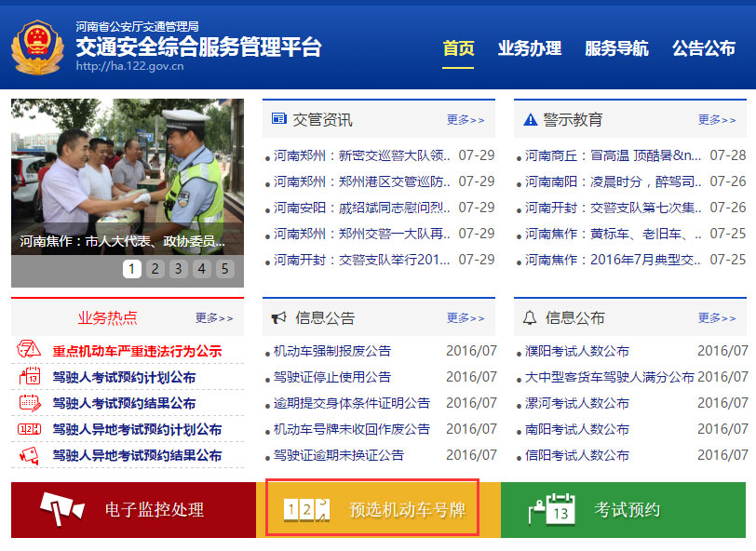Click the police emblem logo
This screenshot has width=756, height=551.
click(35, 44)
